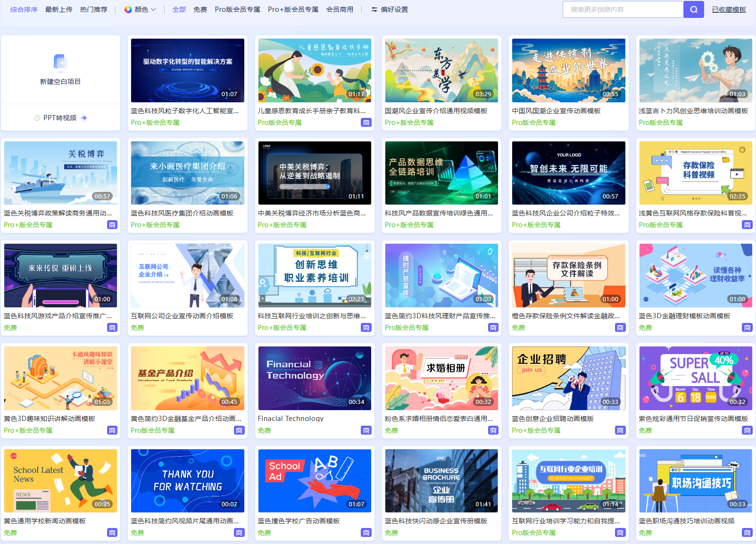
Task: Click the 偏好设置 preferences sliders icon
Action: [374, 9]
